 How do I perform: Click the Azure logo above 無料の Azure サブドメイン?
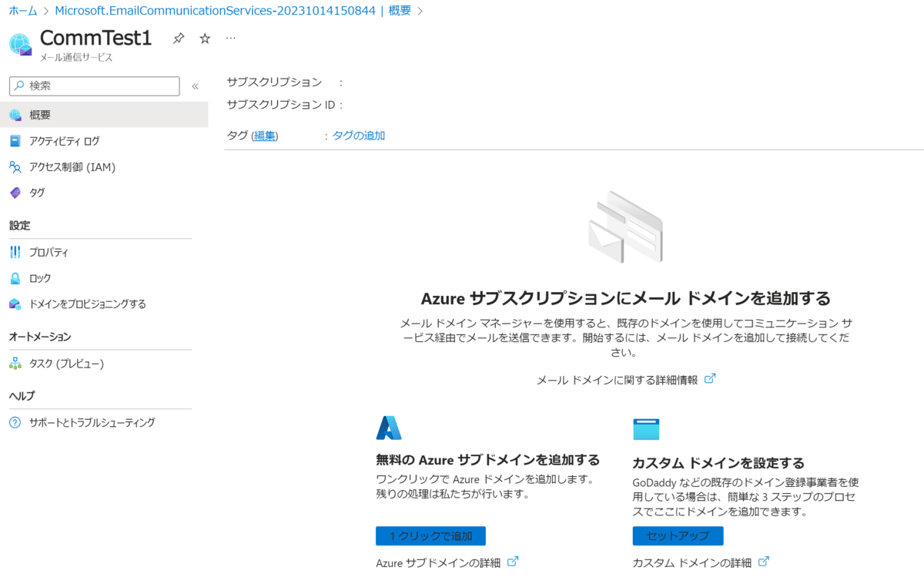[389, 428]
